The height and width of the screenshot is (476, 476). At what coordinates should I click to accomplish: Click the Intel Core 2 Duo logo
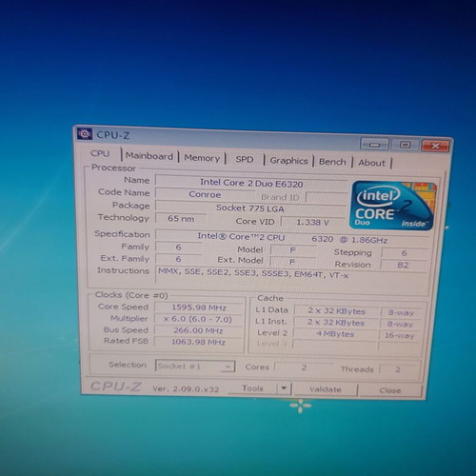click(x=393, y=206)
